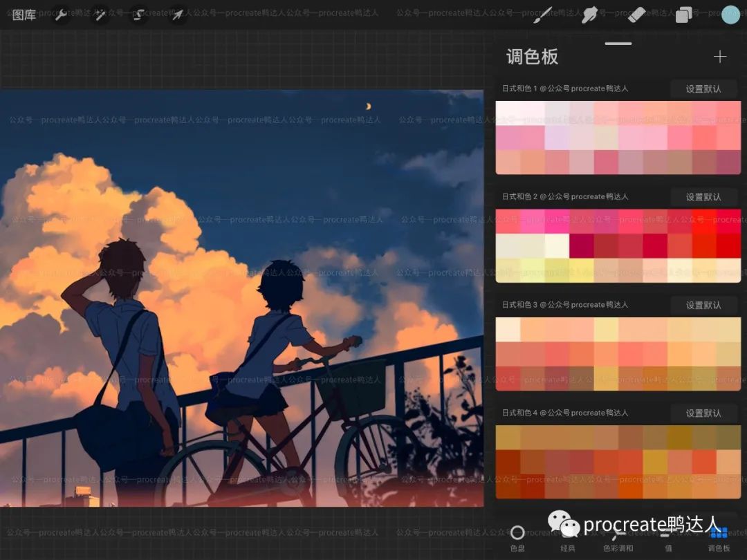Set 日式和色 4 palette as default
The width and height of the screenshot is (747, 560).
pyautogui.click(x=703, y=413)
